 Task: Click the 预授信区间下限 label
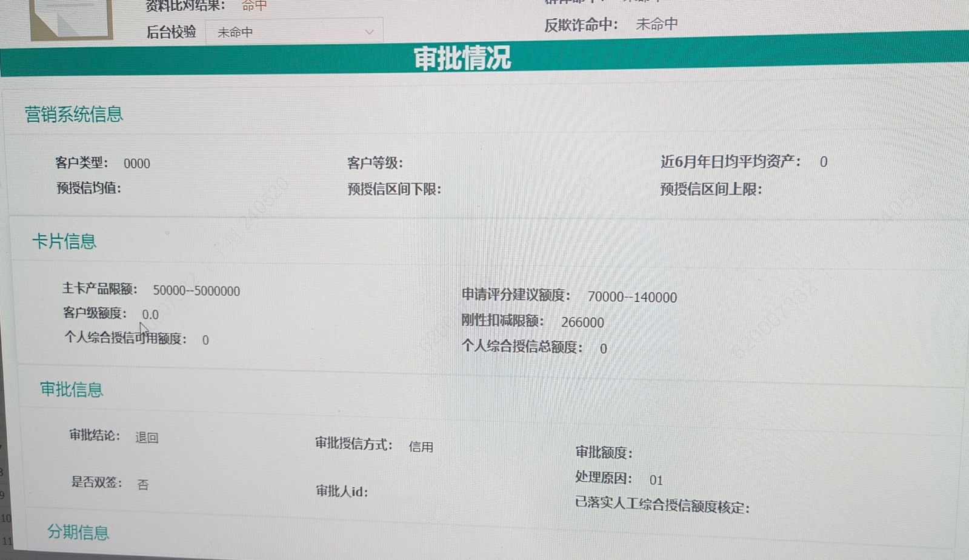point(394,189)
